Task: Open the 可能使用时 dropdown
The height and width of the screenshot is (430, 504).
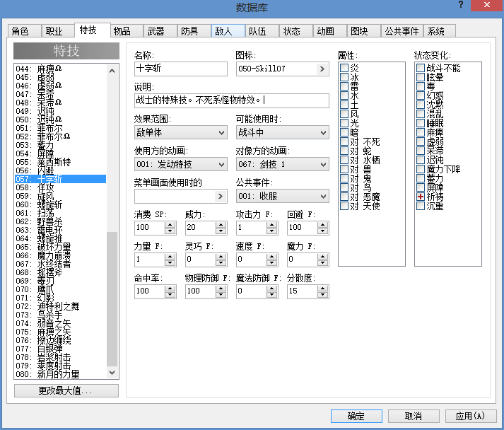Action: (x=283, y=132)
